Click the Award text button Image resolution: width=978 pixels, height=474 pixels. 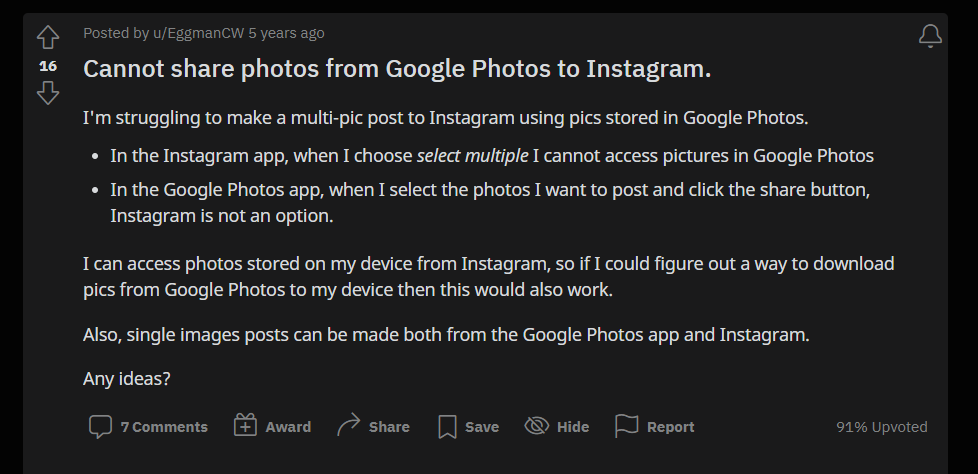point(288,427)
